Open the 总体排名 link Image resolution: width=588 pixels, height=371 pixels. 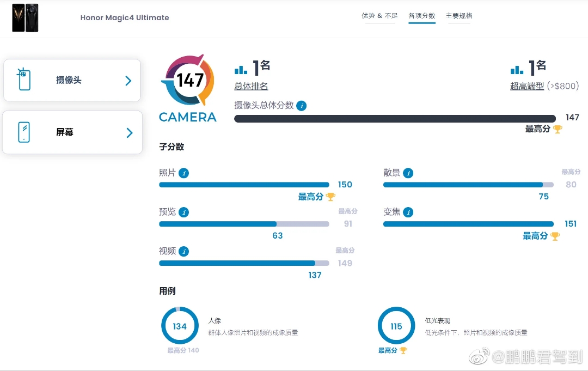point(251,86)
